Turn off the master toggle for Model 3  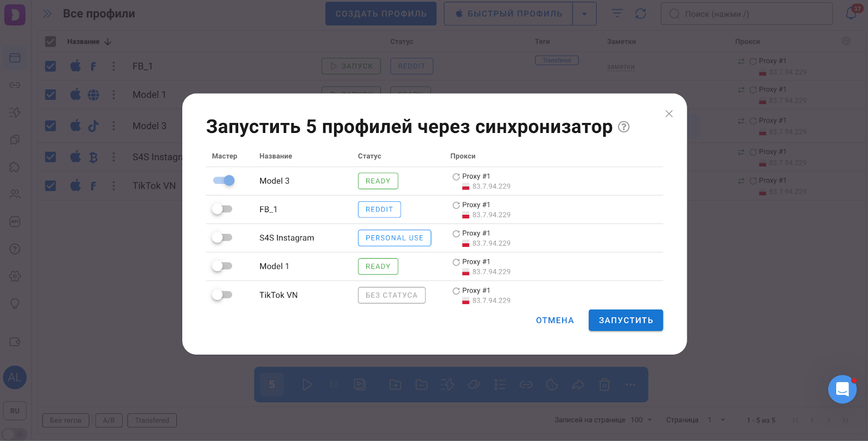[224, 181]
